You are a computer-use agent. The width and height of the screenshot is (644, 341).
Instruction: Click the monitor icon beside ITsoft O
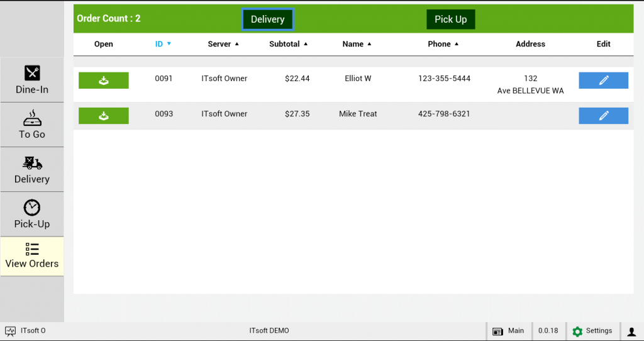[10, 331]
